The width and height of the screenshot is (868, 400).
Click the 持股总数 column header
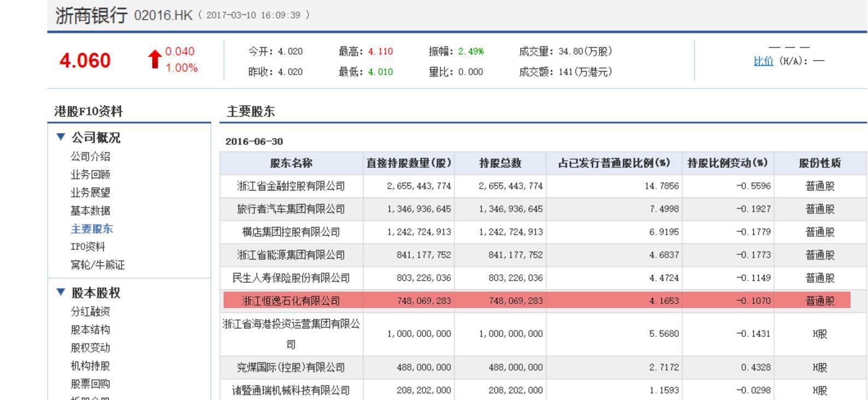point(500,163)
